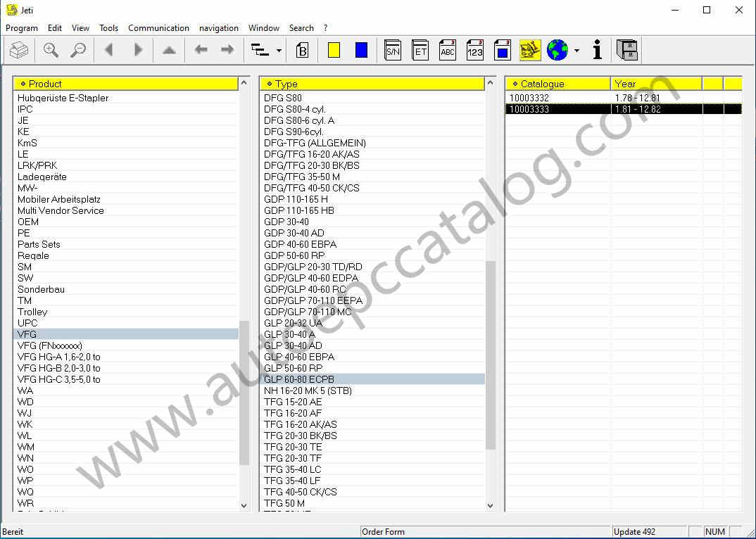Image resolution: width=756 pixels, height=539 pixels.
Task: Select type 'TFG 35-40 LC'
Action: tap(372, 469)
